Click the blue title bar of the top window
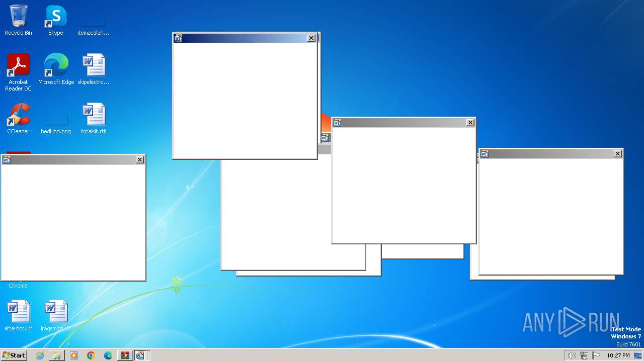The height and width of the screenshot is (362, 644). 245,38
